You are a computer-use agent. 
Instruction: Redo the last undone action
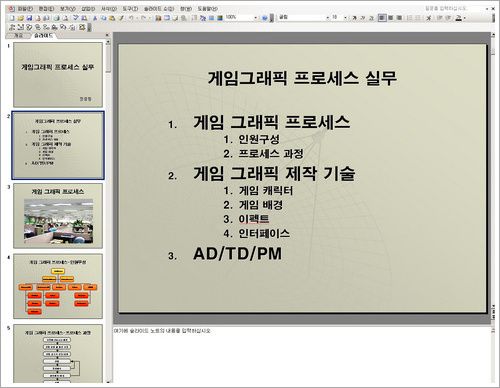click(x=143, y=18)
